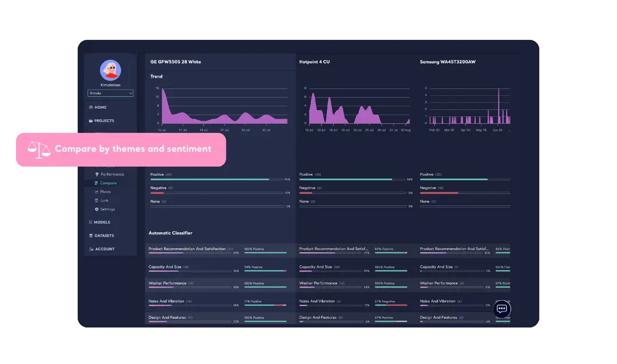
Task: Click the Kimola avatar picture
Action: (x=110, y=70)
